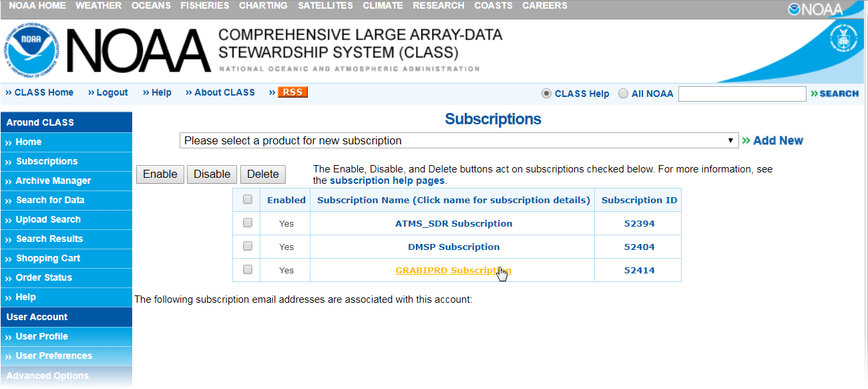Open CAREERS in top menu
Viewport: 868px width, 389px height.
(545, 5)
